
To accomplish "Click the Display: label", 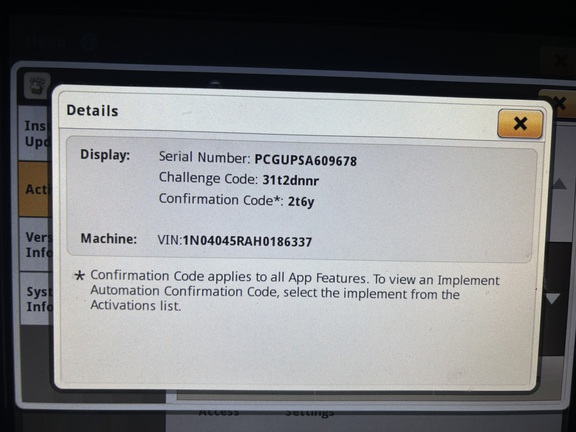I will pyautogui.click(x=105, y=155).
